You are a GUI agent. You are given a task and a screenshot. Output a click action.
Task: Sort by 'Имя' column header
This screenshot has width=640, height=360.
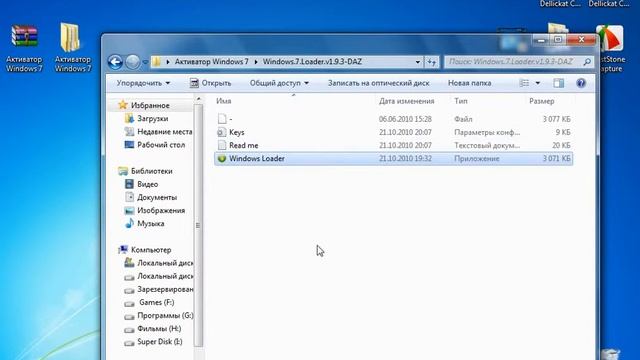(x=224, y=101)
